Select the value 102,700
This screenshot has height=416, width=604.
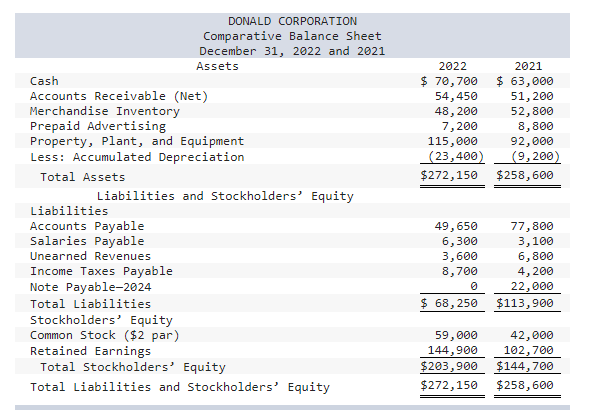coord(528,350)
